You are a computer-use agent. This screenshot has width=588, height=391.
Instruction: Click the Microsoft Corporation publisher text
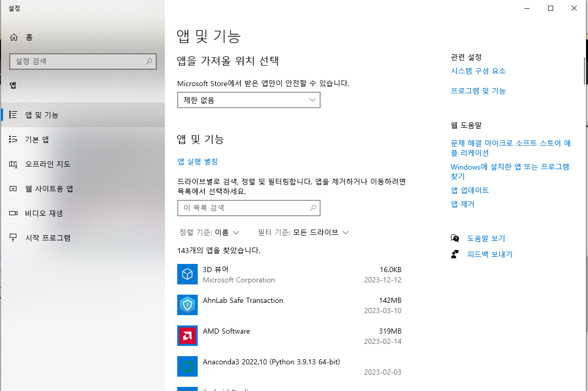239,280
